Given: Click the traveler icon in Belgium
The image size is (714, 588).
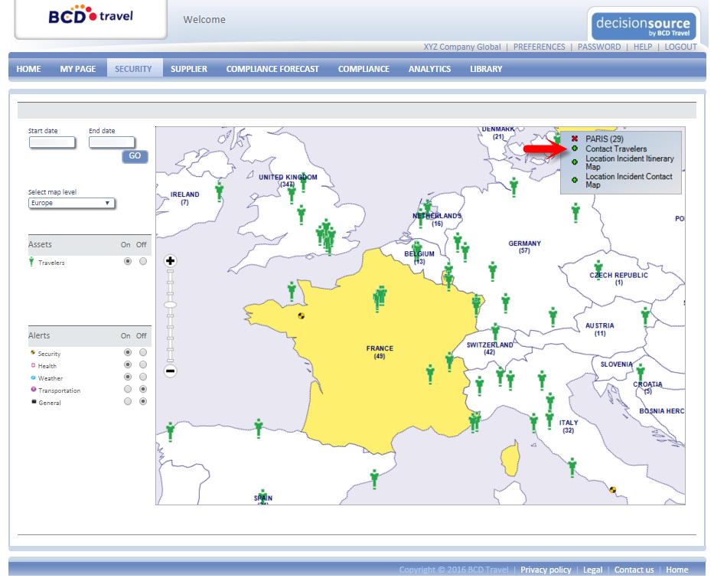Looking at the screenshot, I should (x=416, y=253).
